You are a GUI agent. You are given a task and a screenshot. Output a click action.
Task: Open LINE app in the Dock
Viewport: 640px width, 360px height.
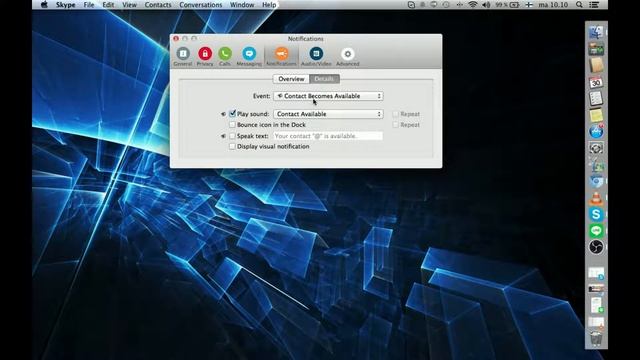point(596,231)
